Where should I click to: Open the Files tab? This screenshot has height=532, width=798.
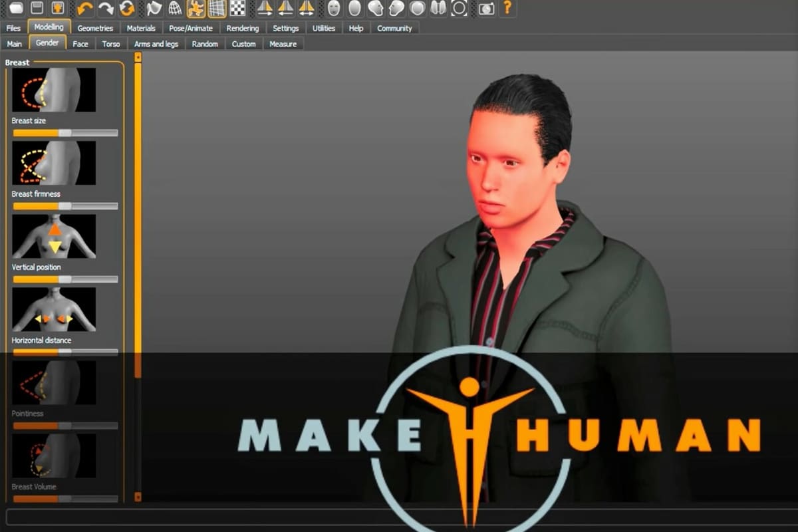13,28
